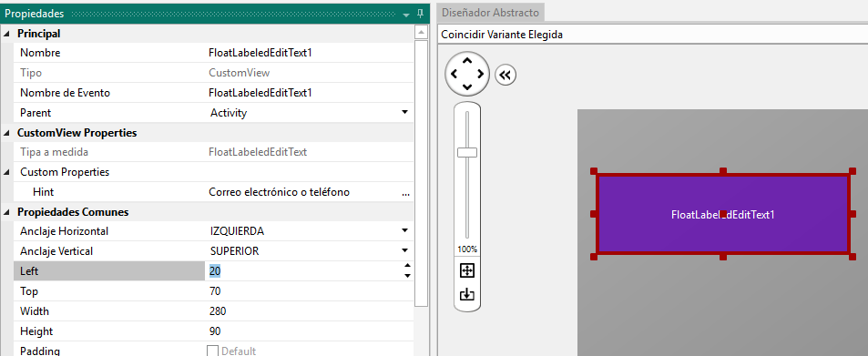The width and height of the screenshot is (868, 356).
Task: Pin the Propiedades panel
Action: [x=420, y=14]
